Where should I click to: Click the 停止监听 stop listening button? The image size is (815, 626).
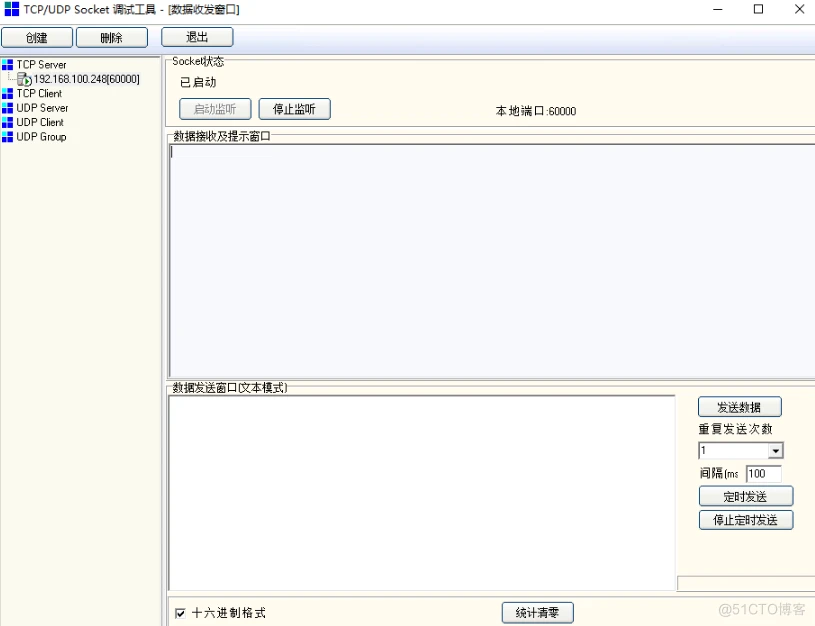[294, 109]
